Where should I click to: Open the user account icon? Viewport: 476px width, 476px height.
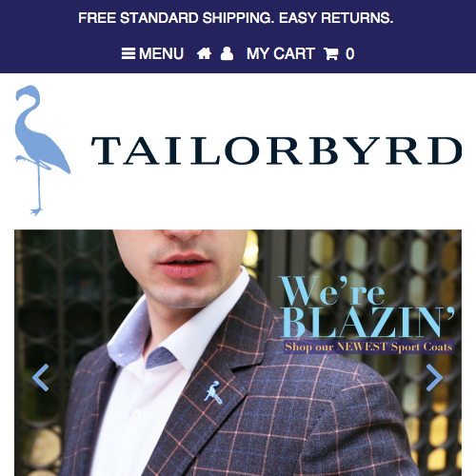tap(227, 53)
